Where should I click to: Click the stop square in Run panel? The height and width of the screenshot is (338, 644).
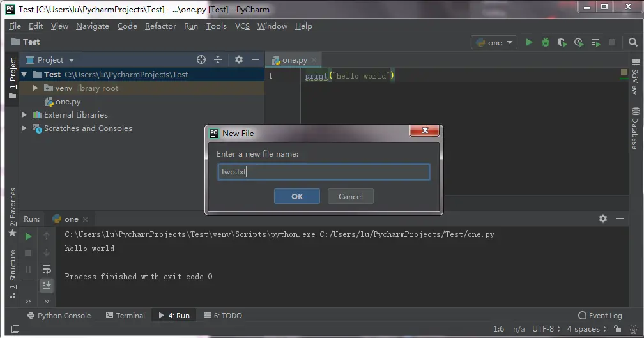tap(28, 253)
